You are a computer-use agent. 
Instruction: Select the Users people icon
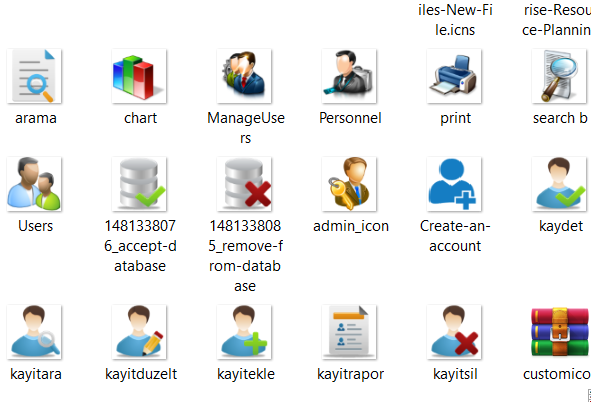coord(34,184)
